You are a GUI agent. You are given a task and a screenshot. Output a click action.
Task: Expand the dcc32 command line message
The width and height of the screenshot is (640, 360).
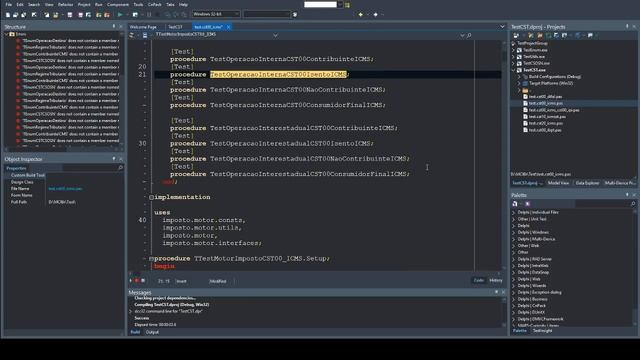[131, 311]
